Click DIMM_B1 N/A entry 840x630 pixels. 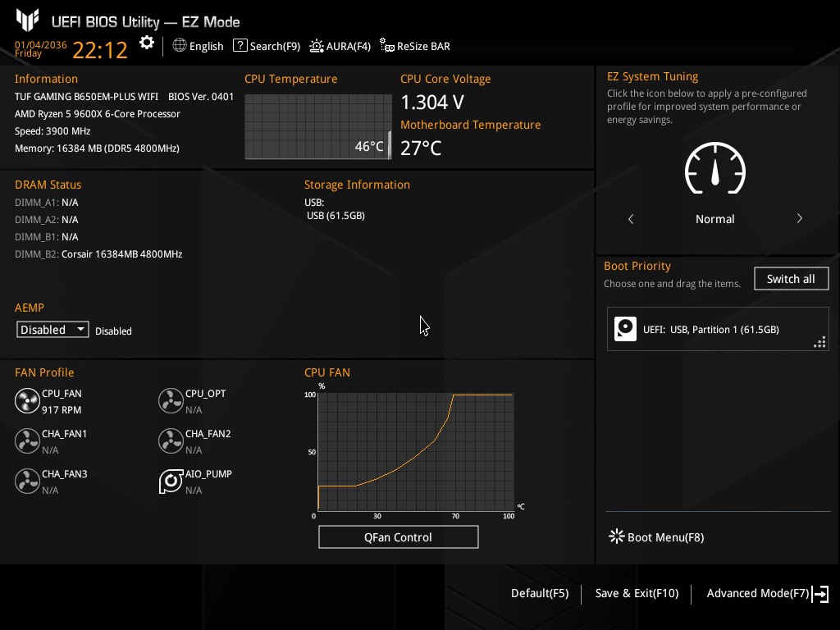(47, 237)
